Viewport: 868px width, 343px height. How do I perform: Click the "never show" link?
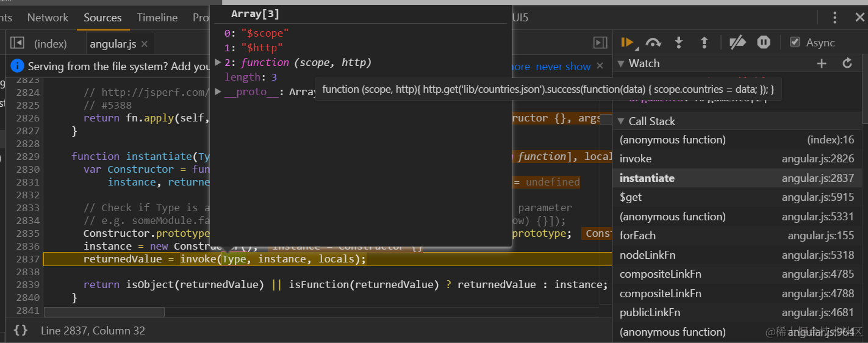(563, 67)
